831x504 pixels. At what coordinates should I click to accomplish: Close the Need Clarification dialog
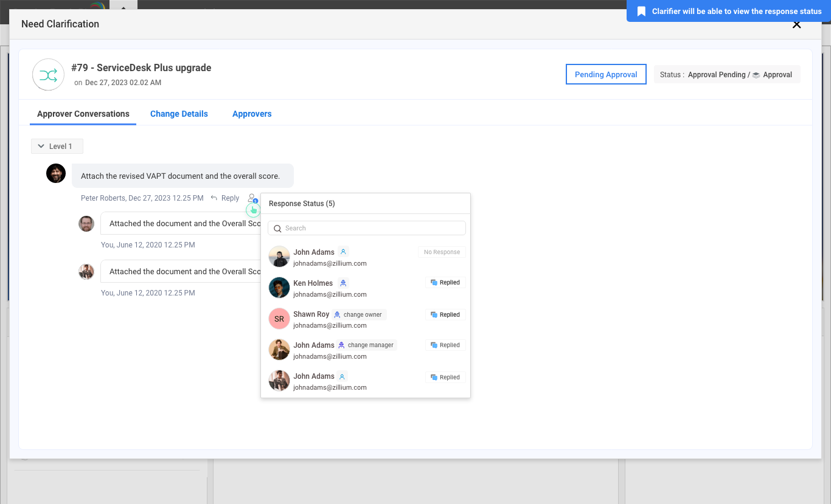pos(796,25)
